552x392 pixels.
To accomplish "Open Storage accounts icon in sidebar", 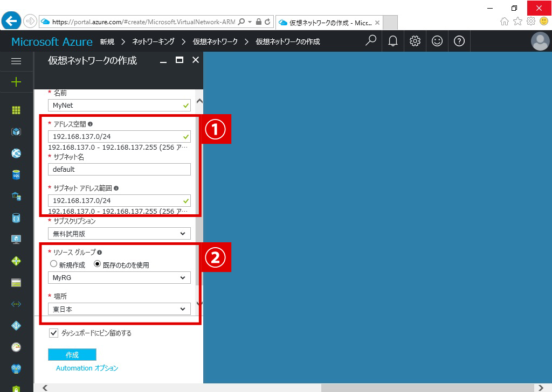I will pyautogui.click(x=16, y=283).
